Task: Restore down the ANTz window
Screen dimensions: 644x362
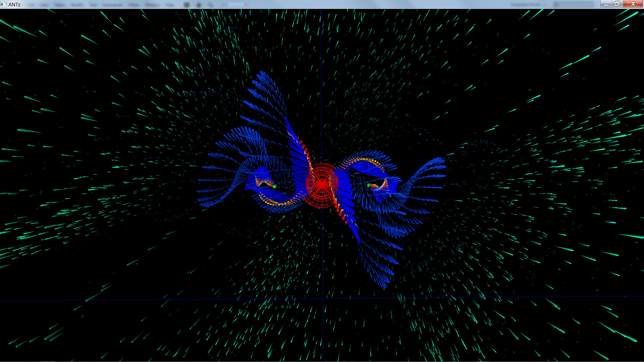Action: tap(617, 4)
